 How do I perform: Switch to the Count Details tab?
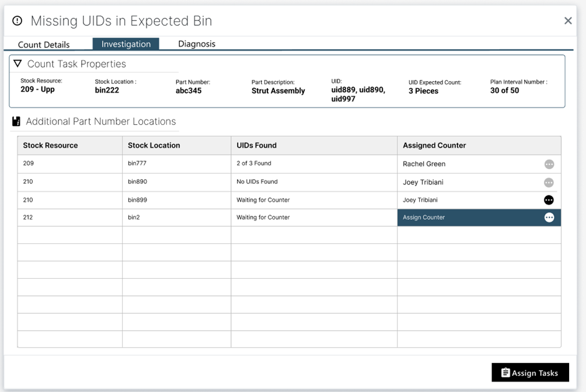point(44,44)
